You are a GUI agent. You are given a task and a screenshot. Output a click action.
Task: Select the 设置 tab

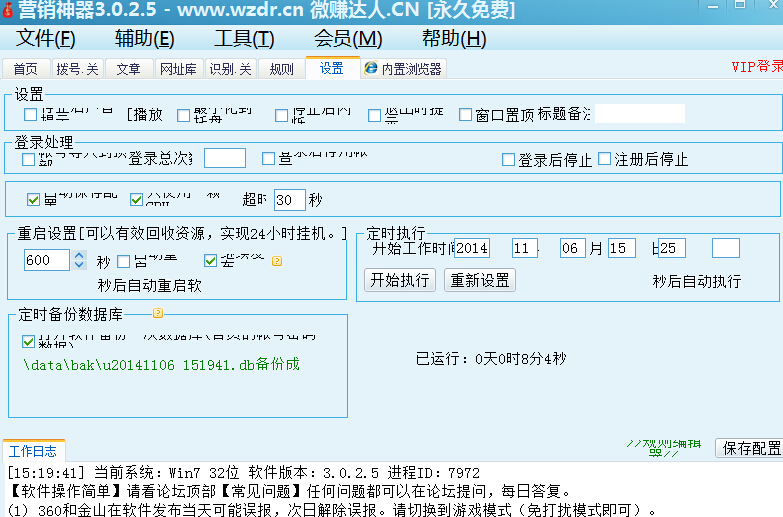[332, 68]
